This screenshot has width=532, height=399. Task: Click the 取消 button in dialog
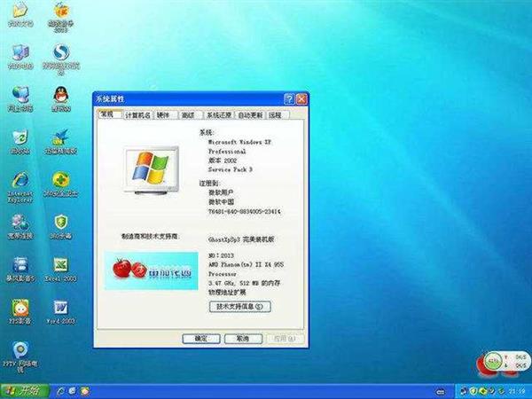(243, 339)
